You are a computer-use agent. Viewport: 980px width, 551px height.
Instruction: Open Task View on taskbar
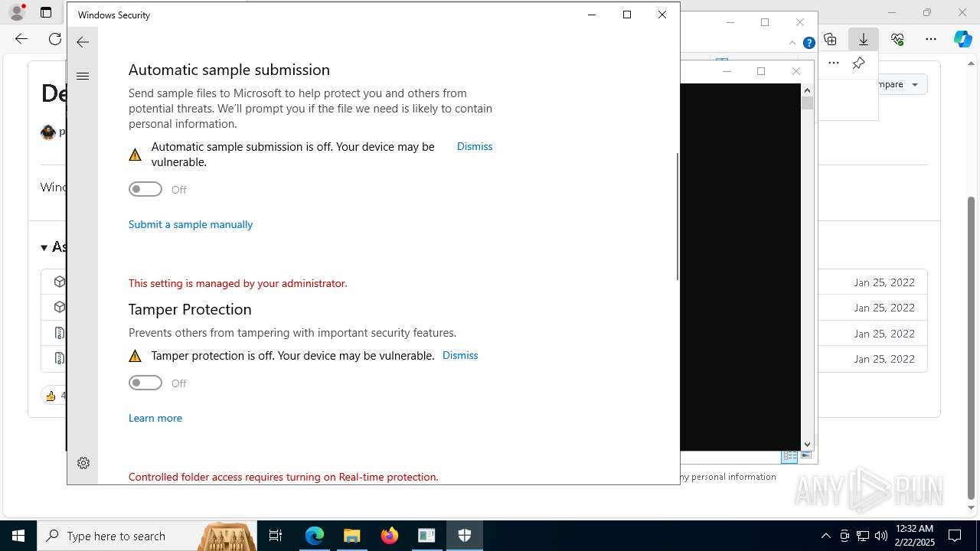tap(276, 536)
